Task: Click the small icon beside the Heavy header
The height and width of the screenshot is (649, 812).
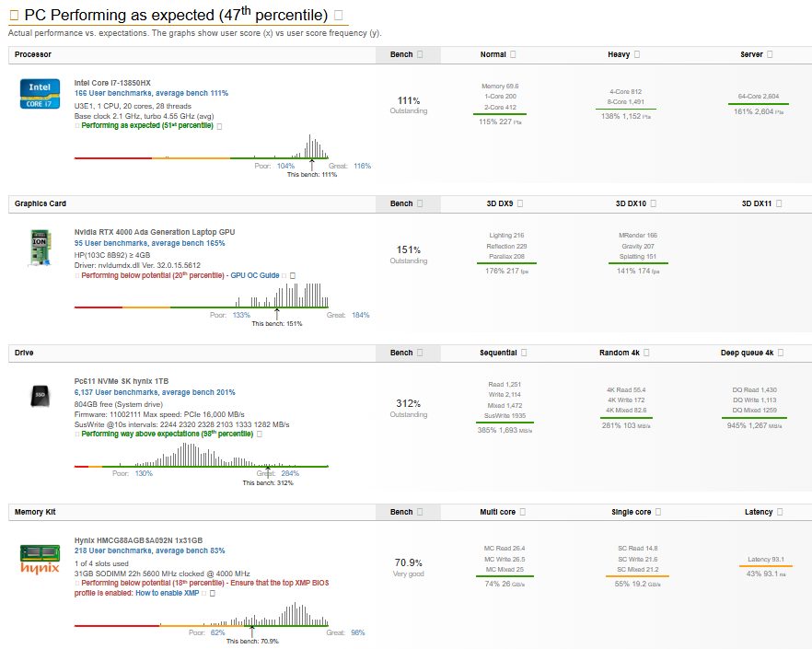Action: 638,55
